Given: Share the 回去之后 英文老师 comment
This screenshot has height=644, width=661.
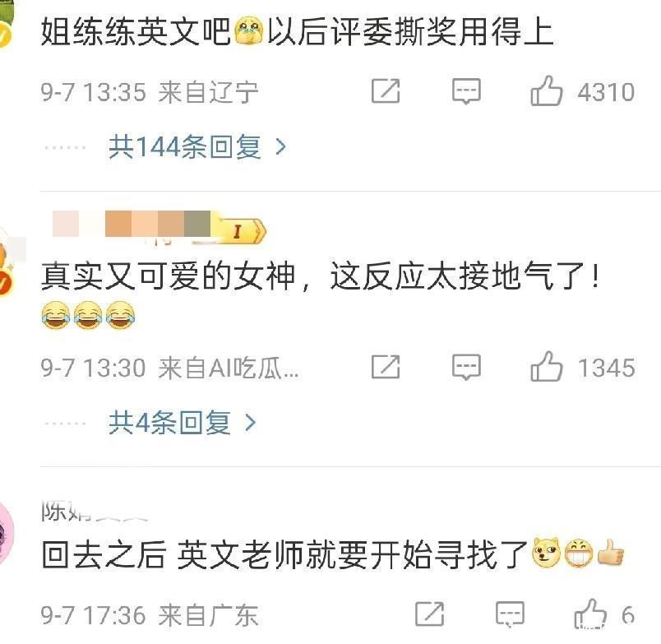Looking at the screenshot, I should point(429,614).
